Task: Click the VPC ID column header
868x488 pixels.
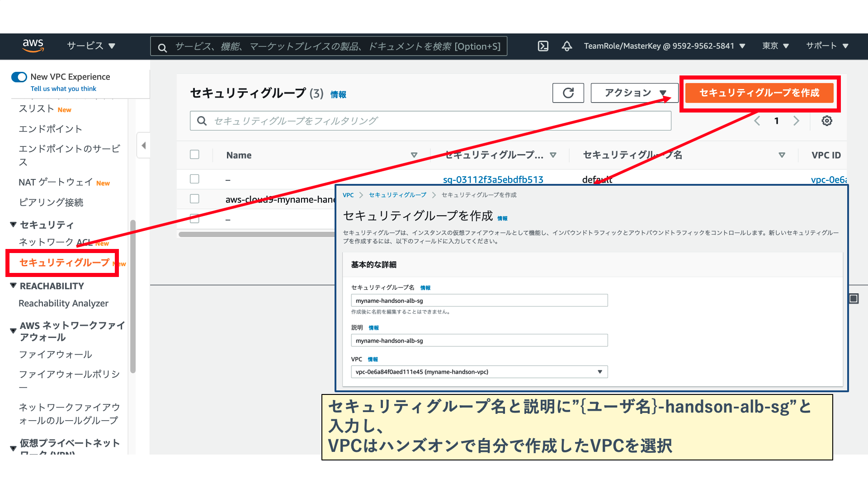Action: tap(826, 155)
